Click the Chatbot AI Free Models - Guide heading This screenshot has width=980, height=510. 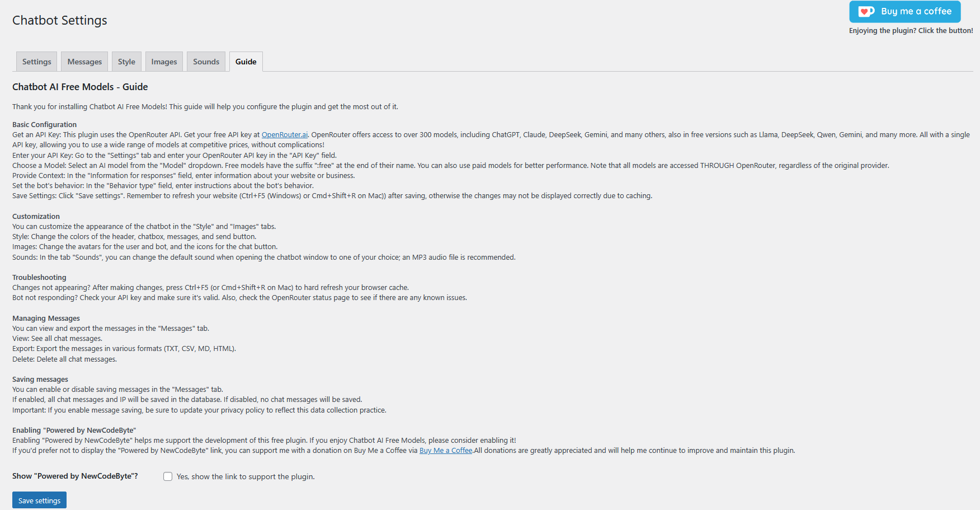point(80,87)
